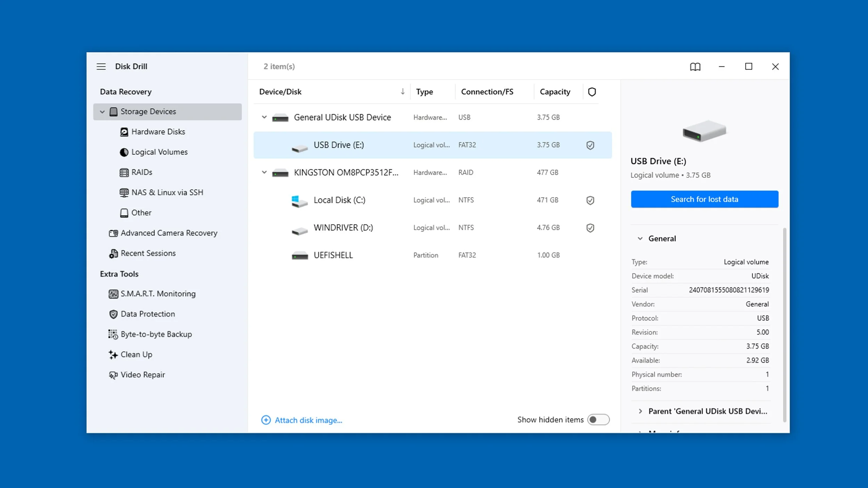
Task: Click the Type column header
Action: (424, 92)
